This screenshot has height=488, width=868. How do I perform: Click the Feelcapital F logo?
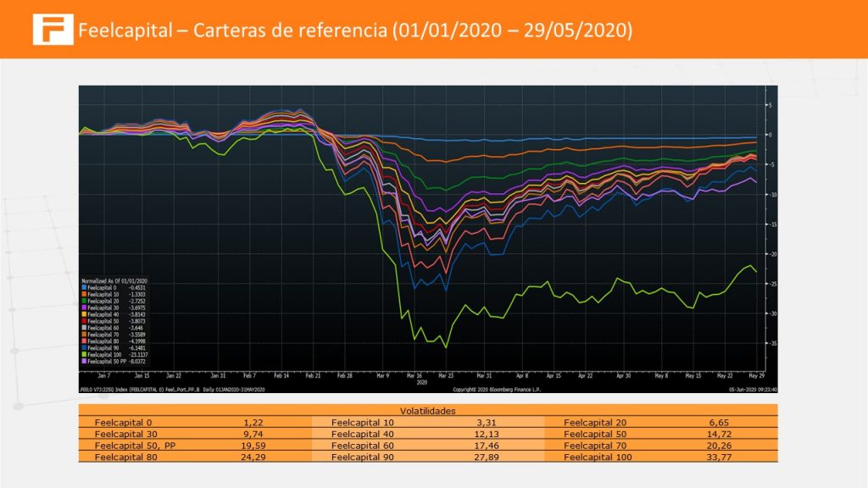coord(53,29)
